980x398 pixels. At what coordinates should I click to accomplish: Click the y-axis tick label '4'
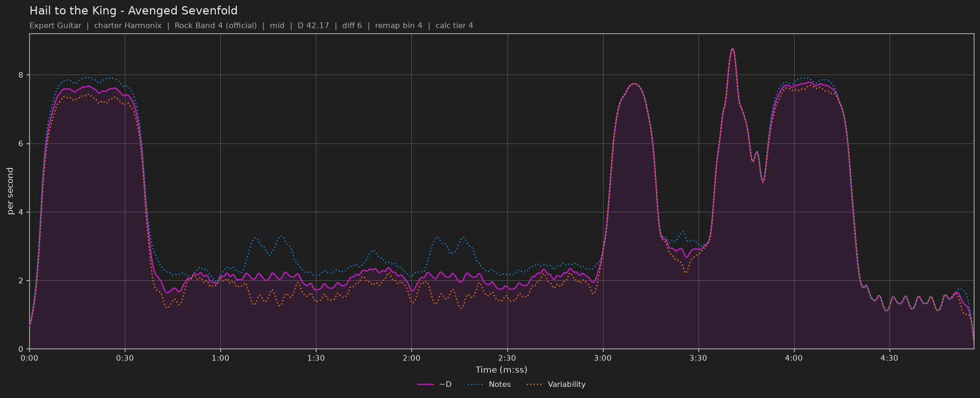click(21, 212)
